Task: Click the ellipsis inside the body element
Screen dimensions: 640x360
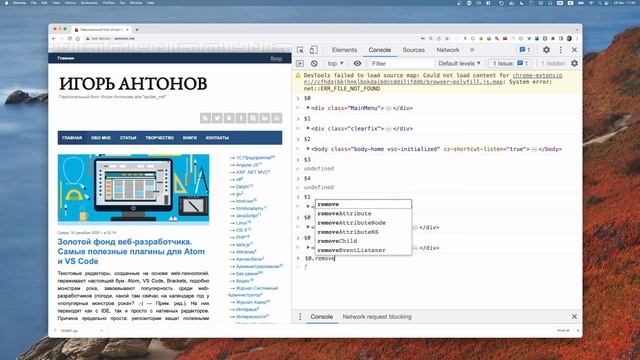Action: [x=534, y=149]
